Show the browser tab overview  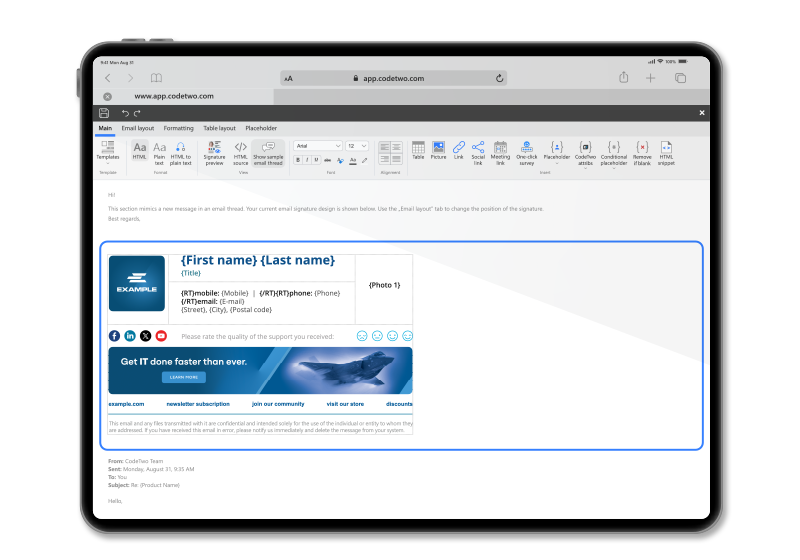[x=680, y=78]
